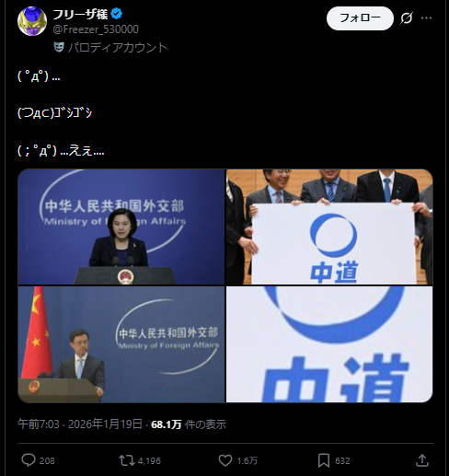Repost this post via retweet icon
The width and height of the screenshot is (449, 476).
(x=127, y=460)
